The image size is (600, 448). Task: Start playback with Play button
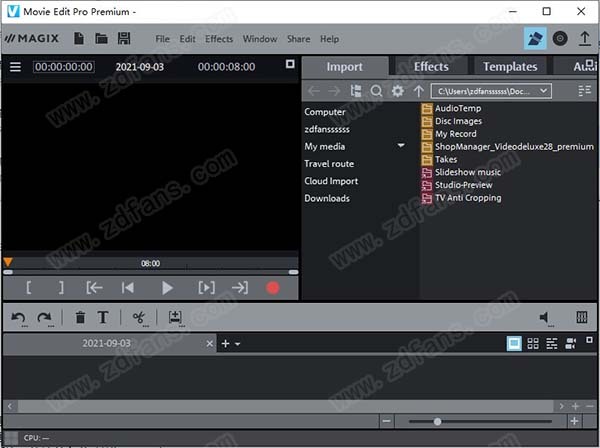coord(167,288)
